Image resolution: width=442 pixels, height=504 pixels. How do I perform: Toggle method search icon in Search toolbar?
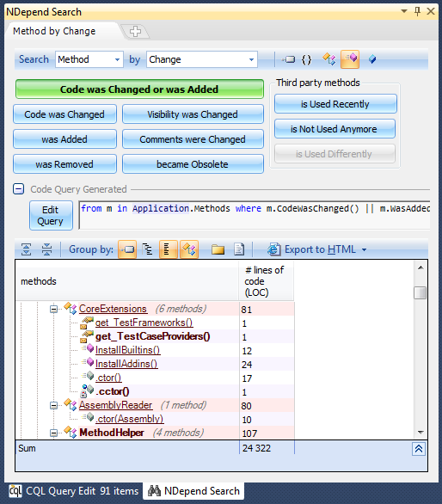click(350, 59)
